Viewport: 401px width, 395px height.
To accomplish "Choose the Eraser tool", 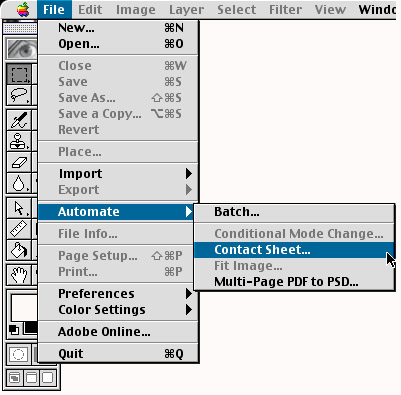I will click(19, 162).
